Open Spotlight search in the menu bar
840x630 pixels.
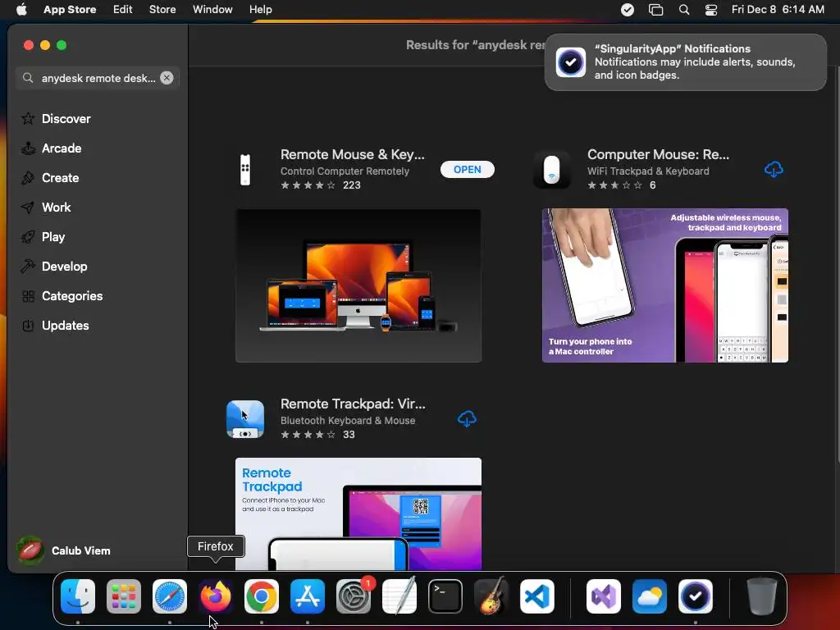tap(684, 10)
